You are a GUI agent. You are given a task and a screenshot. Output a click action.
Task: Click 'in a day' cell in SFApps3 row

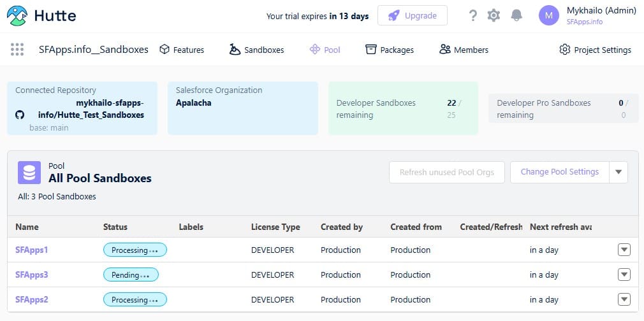click(x=544, y=275)
